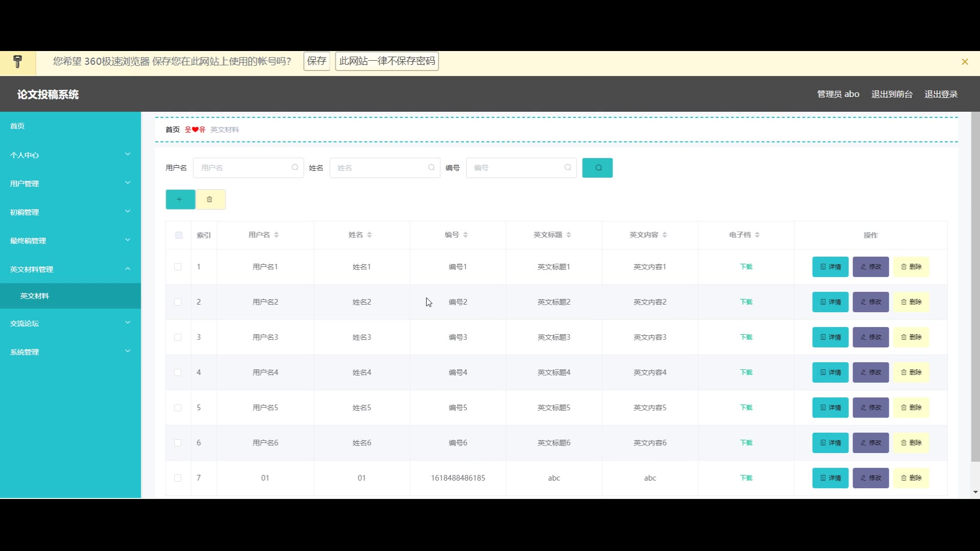Click 删除 for row with username 01
Image resolution: width=980 pixels, height=551 pixels.
911,478
